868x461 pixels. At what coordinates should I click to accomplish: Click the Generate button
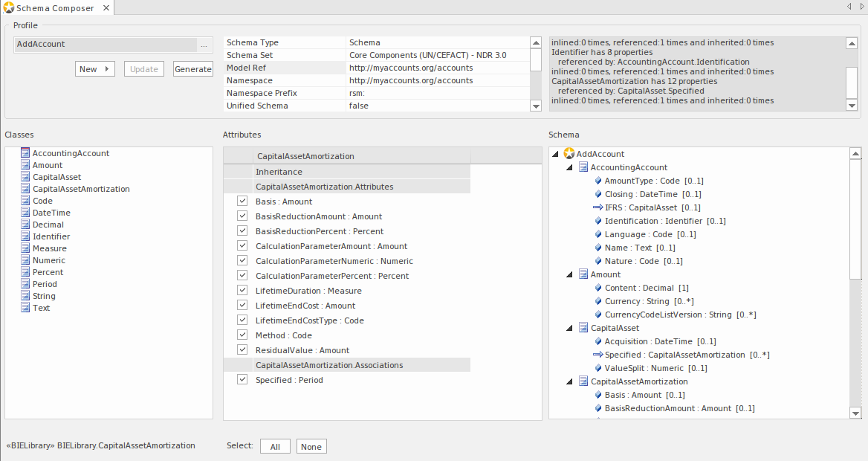coord(192,68)
